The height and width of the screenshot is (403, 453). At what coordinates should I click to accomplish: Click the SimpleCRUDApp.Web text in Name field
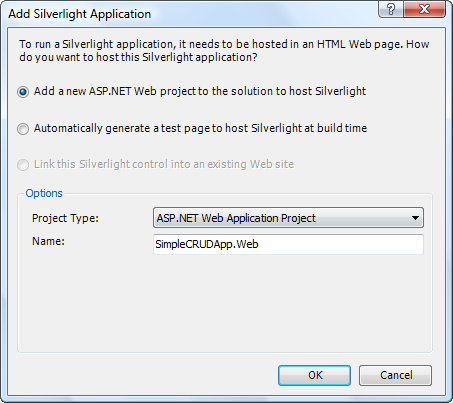tap(207, 244)
